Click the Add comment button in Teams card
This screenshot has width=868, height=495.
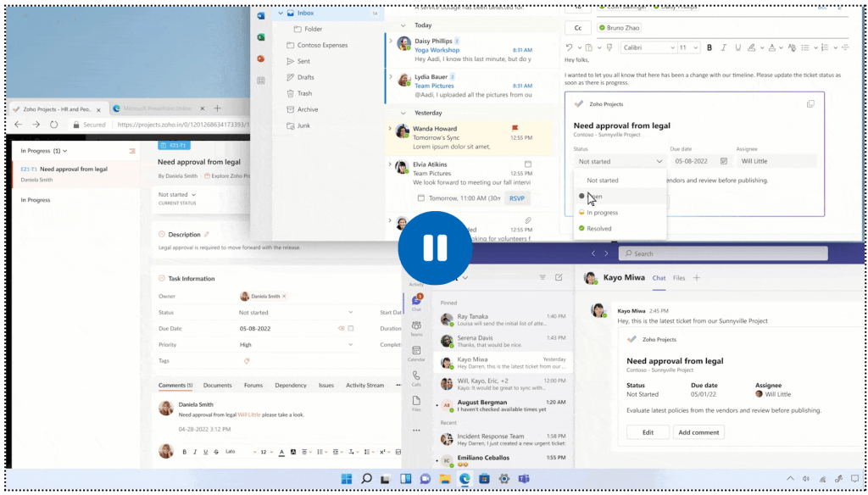click(x=699, y=432)
